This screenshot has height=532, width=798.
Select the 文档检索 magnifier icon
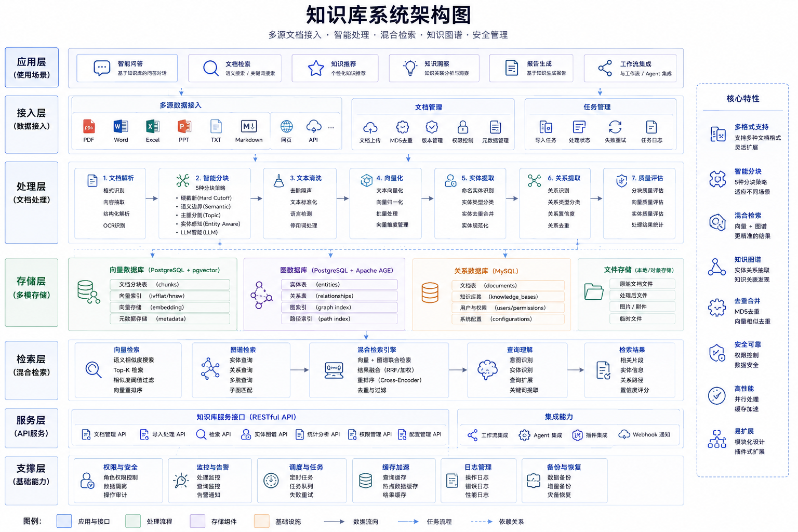211,68
